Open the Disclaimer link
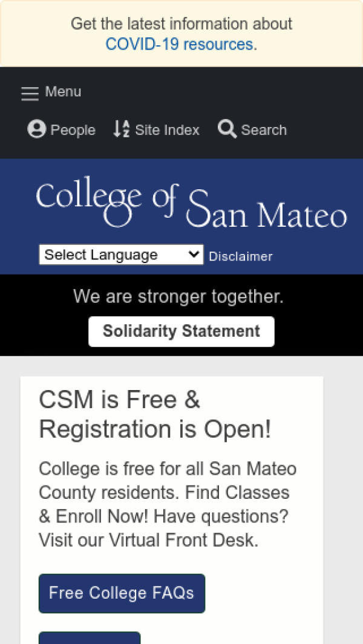 coord(240,256)
